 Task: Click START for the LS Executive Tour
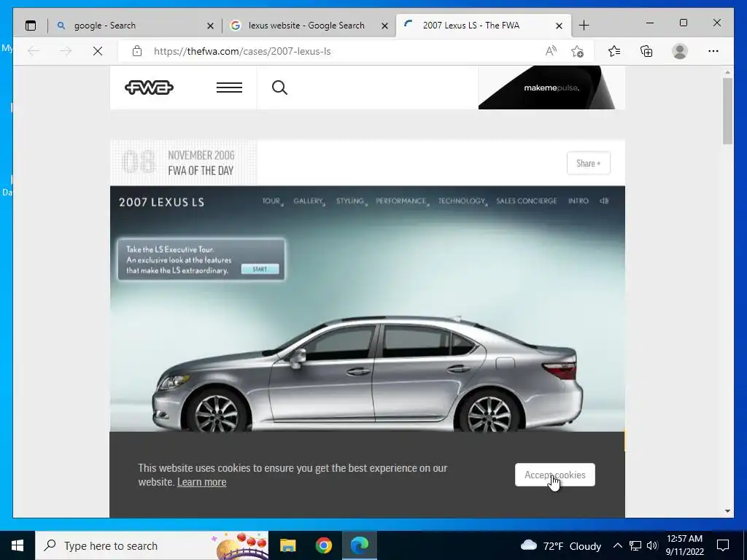260,270
